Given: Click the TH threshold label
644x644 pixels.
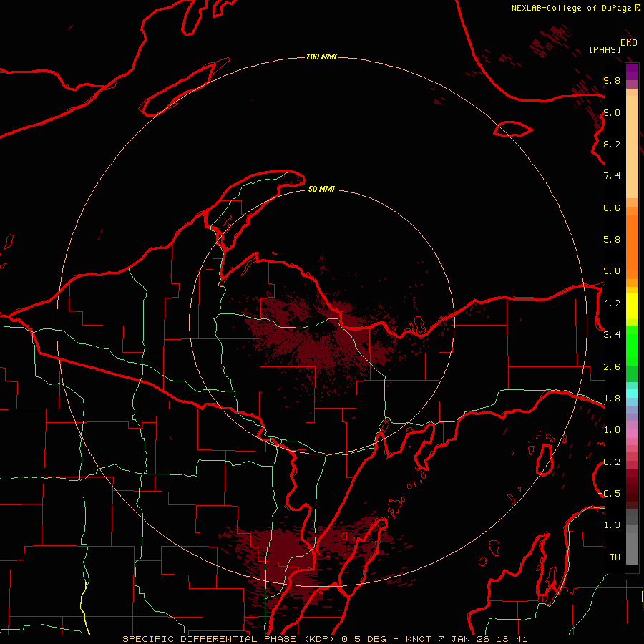Looking at the screenshot, I should [615, 557].
